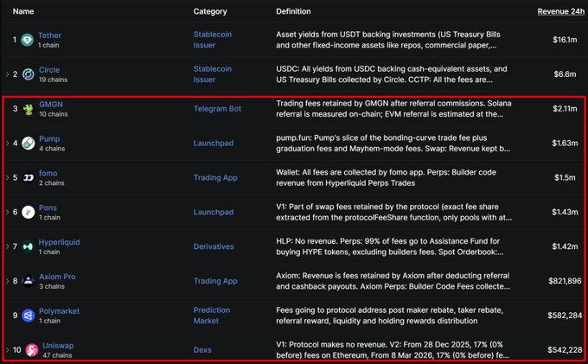Open Pump's Launchpad category link
Image resolution: width=588 pixels, height=364 pixels.
pos(214,144)
